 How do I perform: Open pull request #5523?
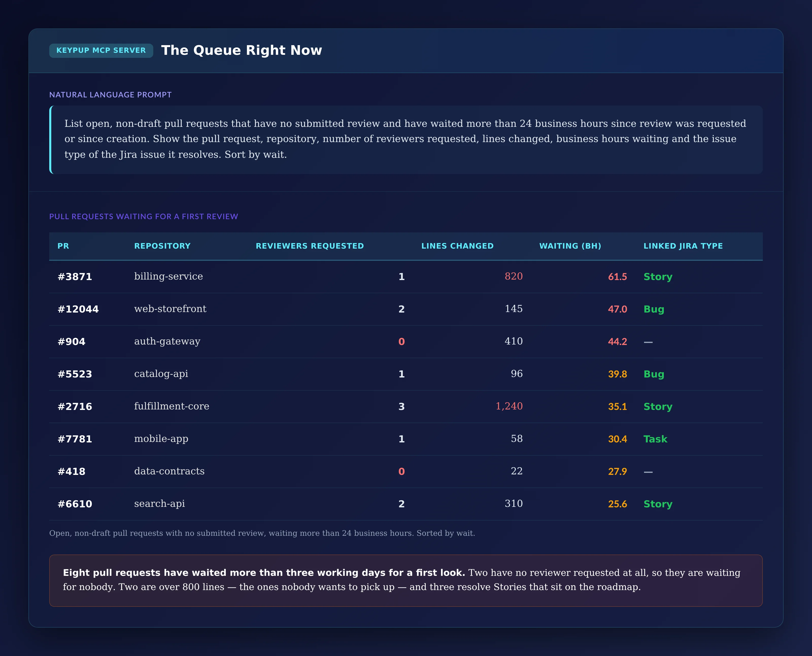point(75,374)
